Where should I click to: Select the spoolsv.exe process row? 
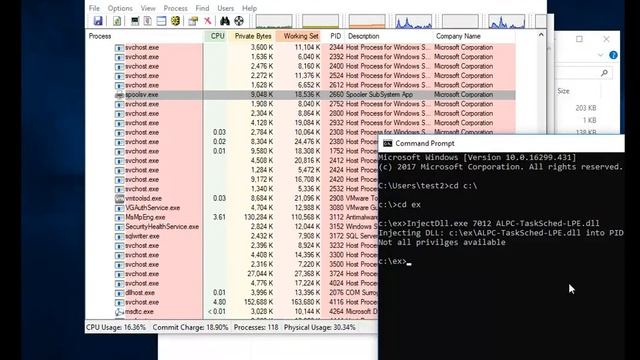pyautogui.click(x=300, y=95)
